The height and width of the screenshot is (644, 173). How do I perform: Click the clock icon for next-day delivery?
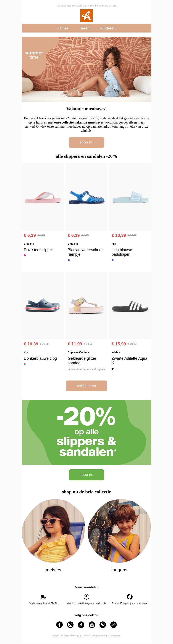click(86, 597)
